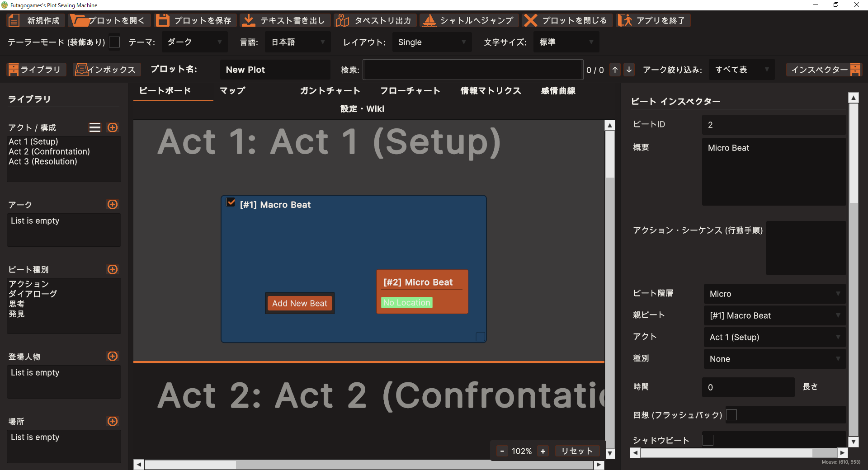The height and width of the screenshot is (470, 868).
Task: Switch to the マップ tab
Action: tap(232, 91)
